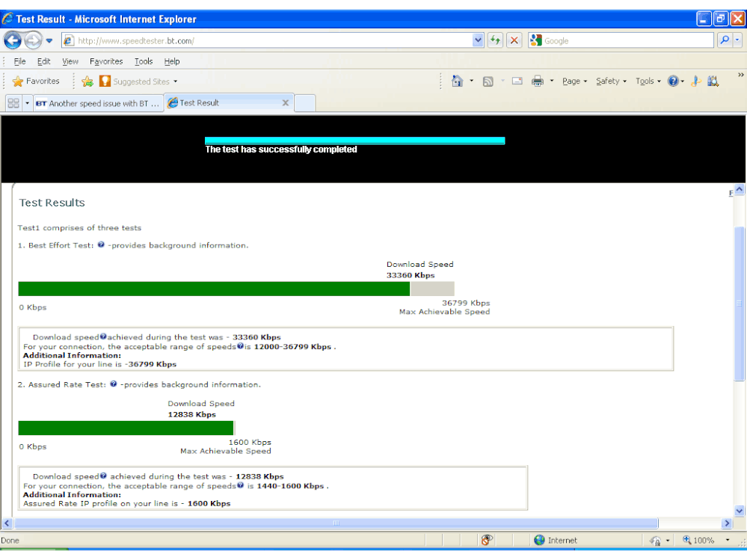Click the Quick Tabs grid icon
The image size is (747, 560).
(13, 103)
